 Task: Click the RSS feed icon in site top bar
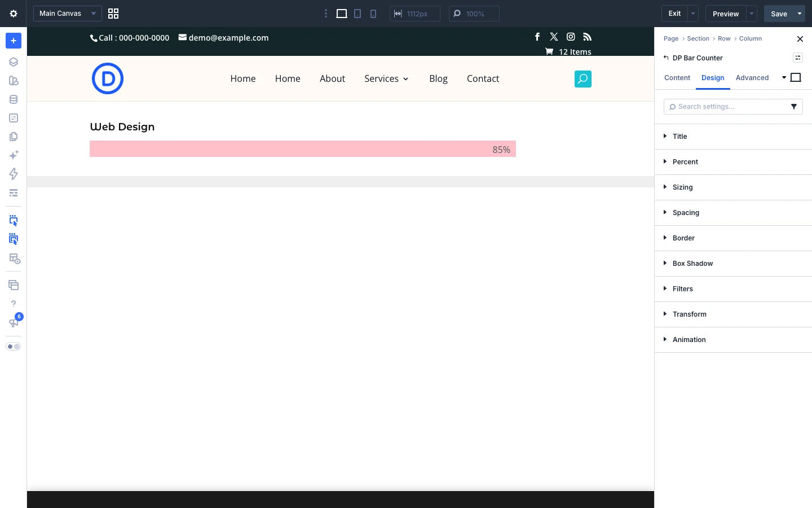(x=588, y=37)
